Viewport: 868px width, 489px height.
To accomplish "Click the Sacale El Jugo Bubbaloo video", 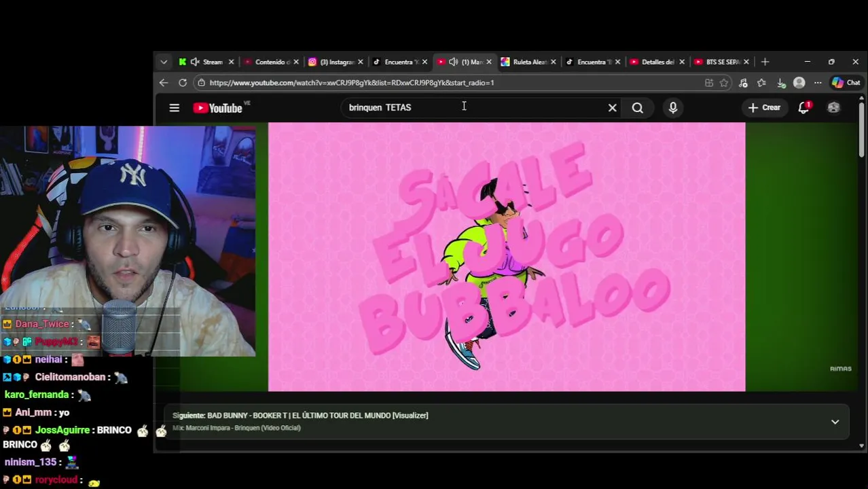I will pos(507,257).
